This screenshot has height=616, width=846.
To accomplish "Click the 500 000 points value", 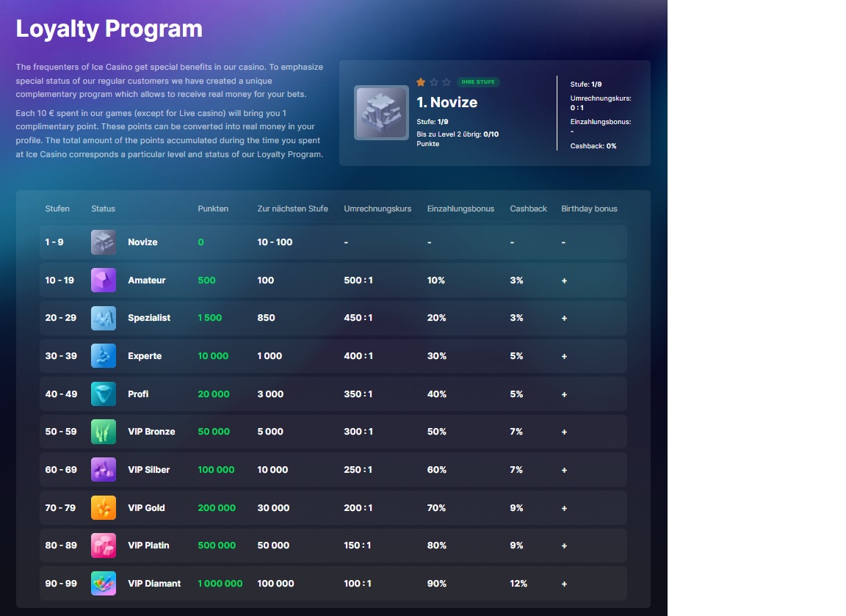I will click(217, 546).
